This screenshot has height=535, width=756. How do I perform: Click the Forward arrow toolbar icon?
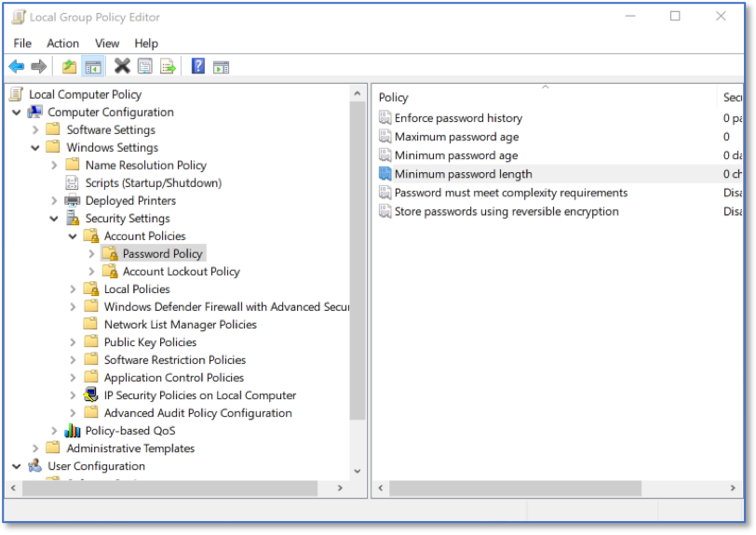(38, 66)
